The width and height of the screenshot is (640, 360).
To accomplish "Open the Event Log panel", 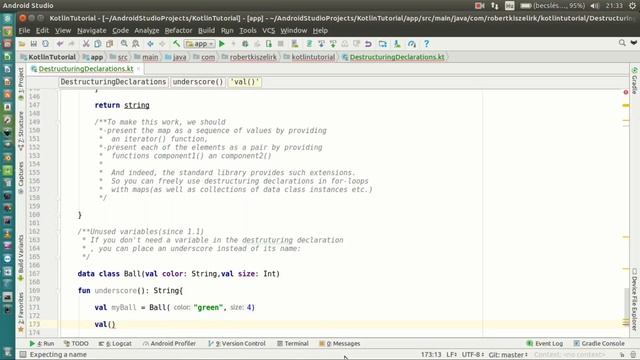I will coord(545,344).
